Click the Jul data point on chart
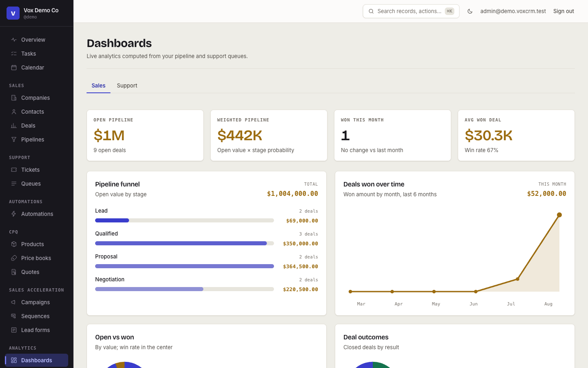The image size is (588, 368). coord(517,279)
